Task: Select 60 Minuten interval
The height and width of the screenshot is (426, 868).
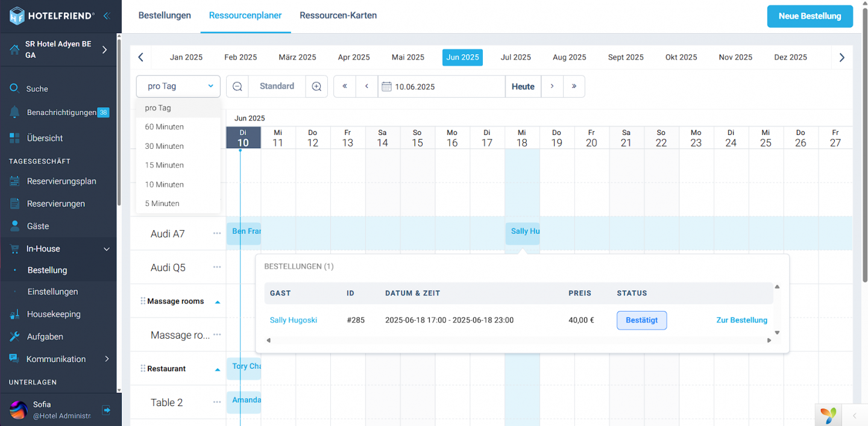Action: coord(178,127)
